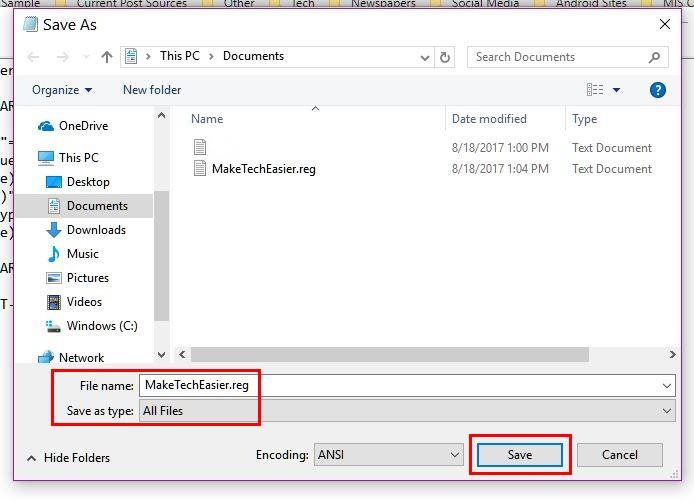Click the address bar folder icon
694x502 pixels.
131,57
